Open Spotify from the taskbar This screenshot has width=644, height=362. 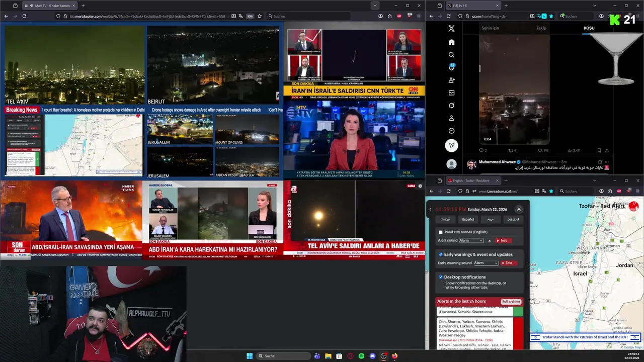pos(361,356)
